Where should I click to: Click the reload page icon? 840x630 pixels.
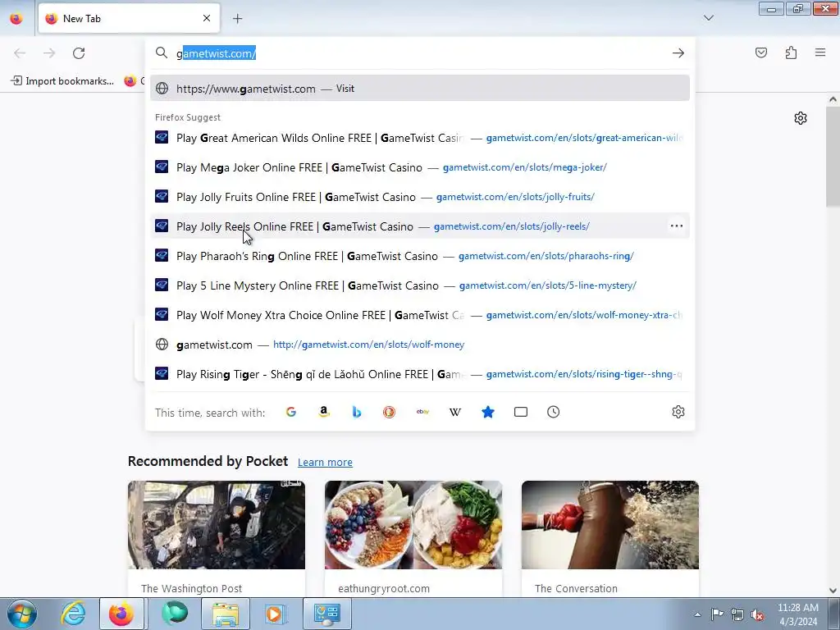[x=79, y=53]
